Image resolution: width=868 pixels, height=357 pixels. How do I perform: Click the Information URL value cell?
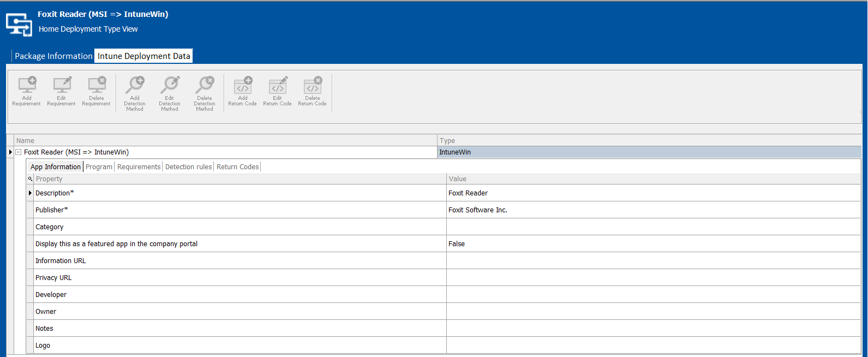pos(653,261)
